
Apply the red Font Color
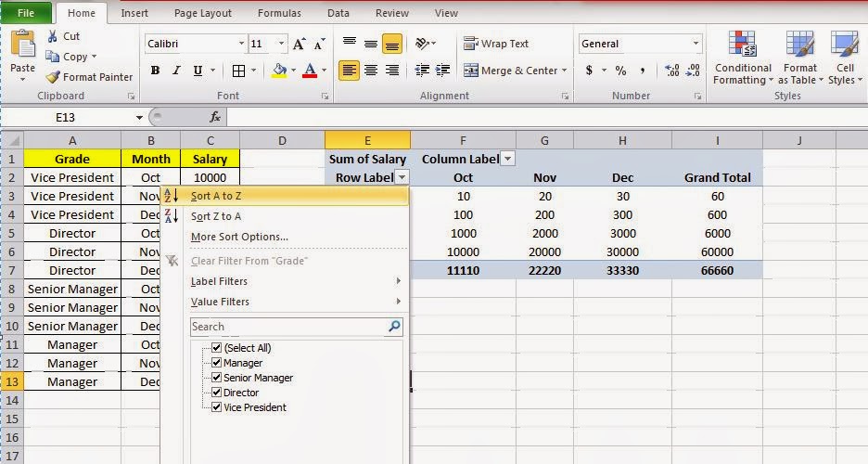coord(310,71)
